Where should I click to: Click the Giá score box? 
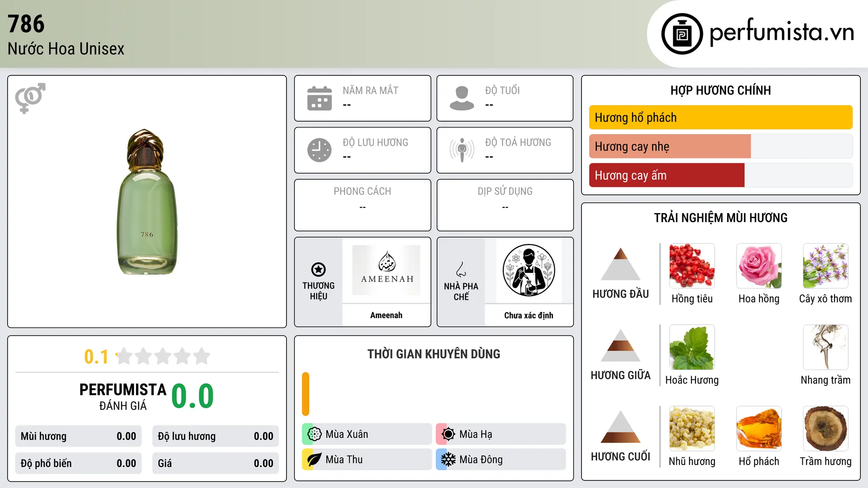point(216,463)
